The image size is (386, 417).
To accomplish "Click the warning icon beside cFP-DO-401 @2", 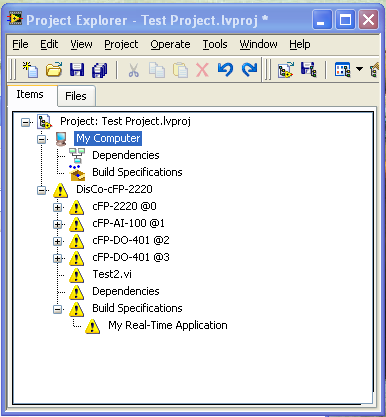I will coord(76,241).
